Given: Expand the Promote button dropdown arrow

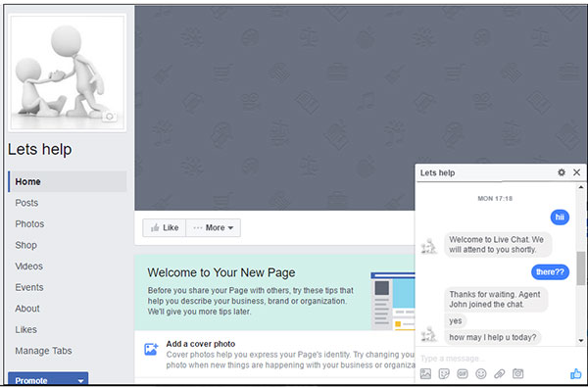Looking at the screenshot, I should point(80,380).
